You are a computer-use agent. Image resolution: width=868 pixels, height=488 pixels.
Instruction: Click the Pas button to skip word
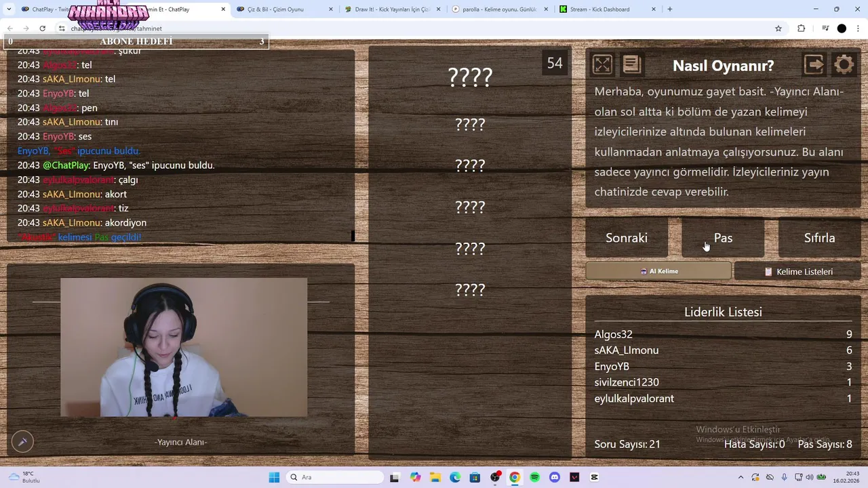(x=723, y=238)
